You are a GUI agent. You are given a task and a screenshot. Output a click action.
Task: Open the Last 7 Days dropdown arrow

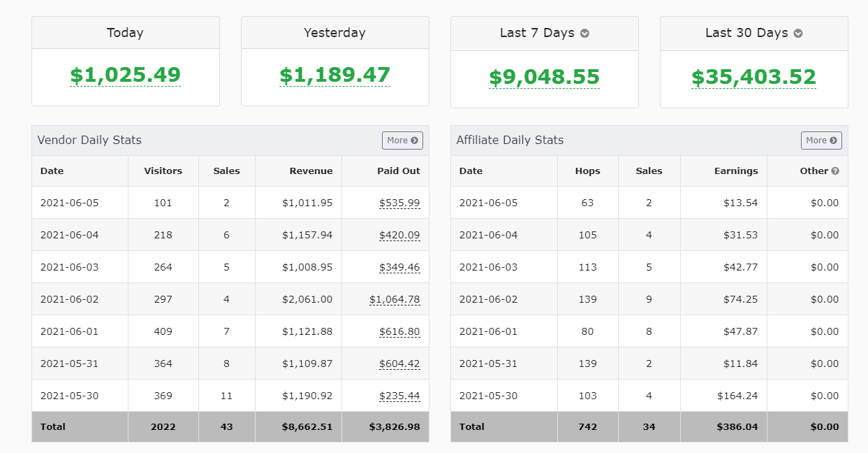tap(584, 34)
